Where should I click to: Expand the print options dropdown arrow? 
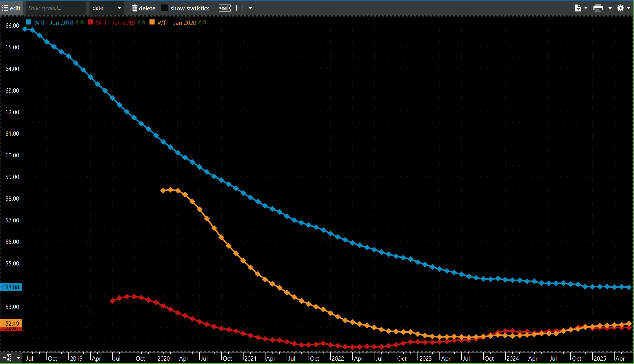[x=610, y=8]
